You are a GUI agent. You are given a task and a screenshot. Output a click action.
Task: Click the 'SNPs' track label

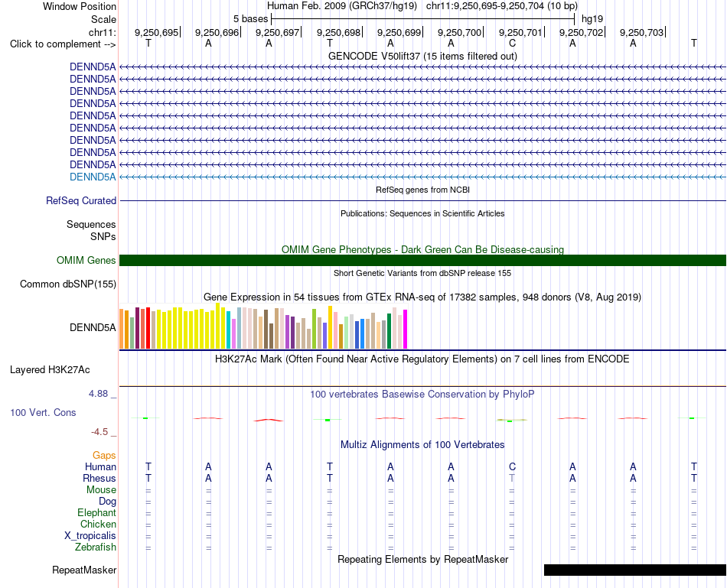tap(103, 236)
